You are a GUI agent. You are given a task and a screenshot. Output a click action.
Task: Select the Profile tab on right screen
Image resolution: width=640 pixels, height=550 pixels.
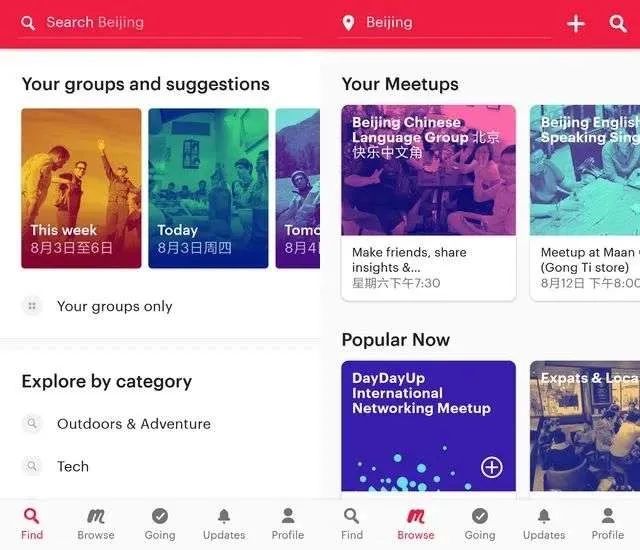[608, 524]
